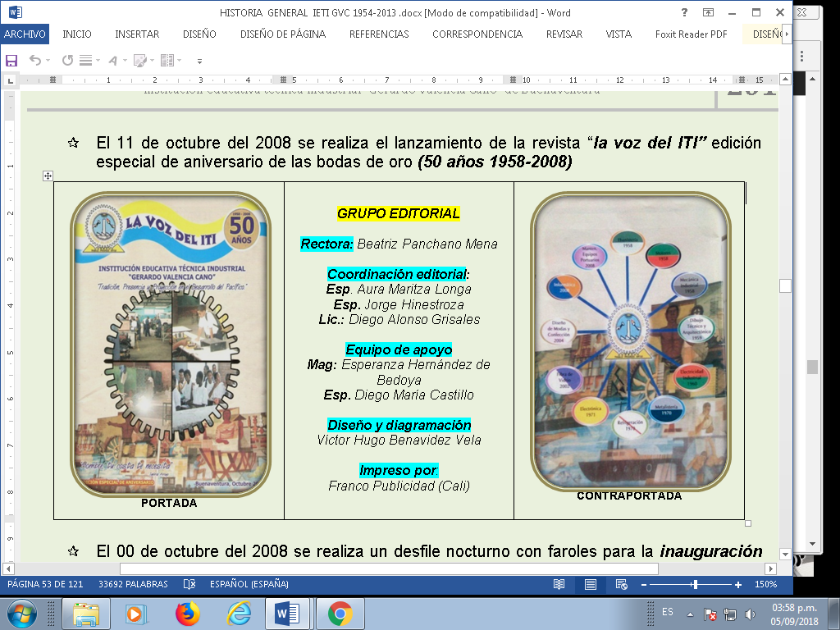Viewport: 840px width, 630px height.
Task: Switch to Print Layout view
Action: point(591,584)
